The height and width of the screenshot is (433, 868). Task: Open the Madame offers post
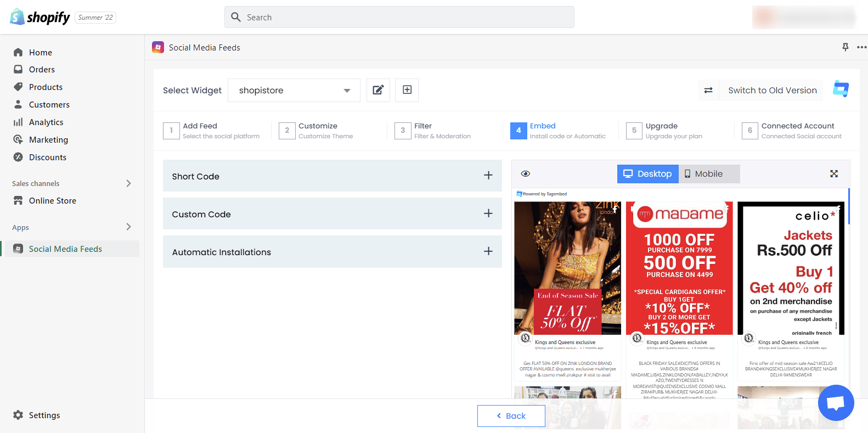679,268
